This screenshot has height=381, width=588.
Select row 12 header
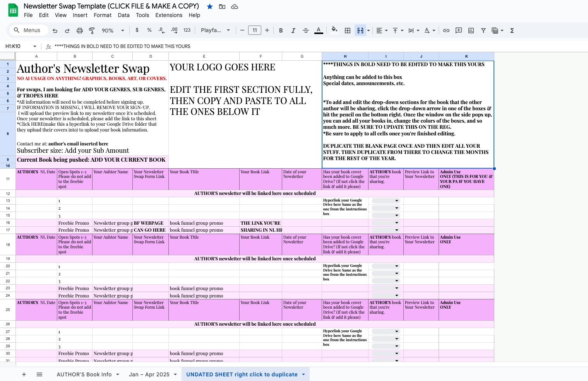coord(8,193)
